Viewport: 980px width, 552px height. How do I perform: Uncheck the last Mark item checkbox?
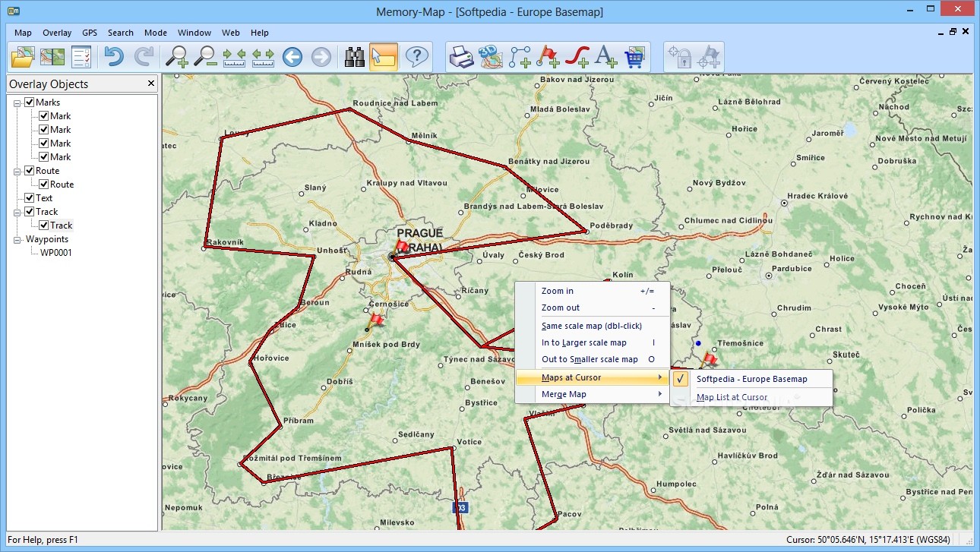tap(44, 157)
